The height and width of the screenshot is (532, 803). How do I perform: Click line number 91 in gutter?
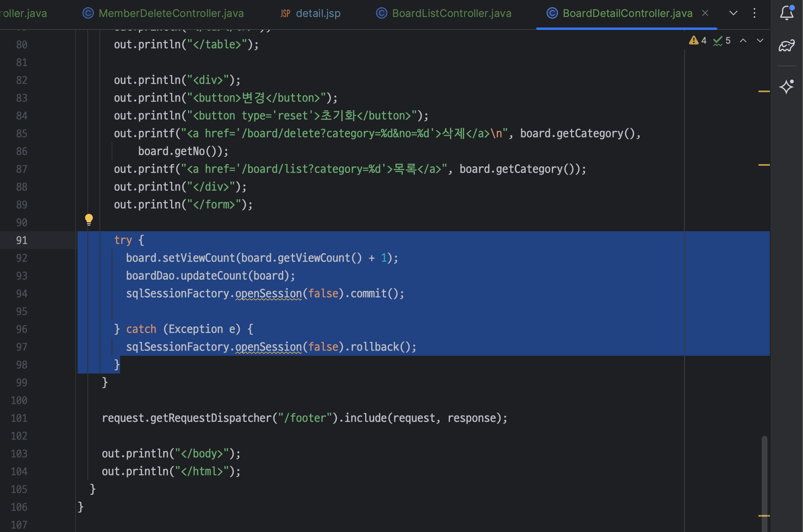(22, 240)
